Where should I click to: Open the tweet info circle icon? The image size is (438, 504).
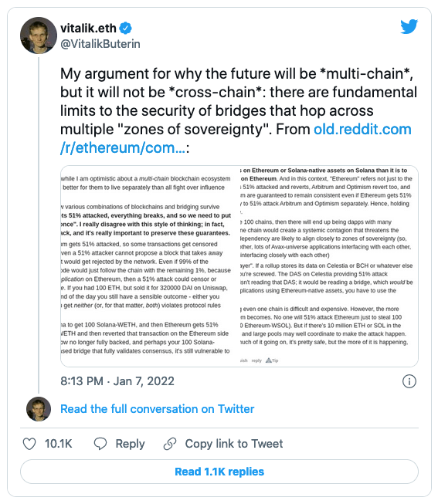[409, 381]
